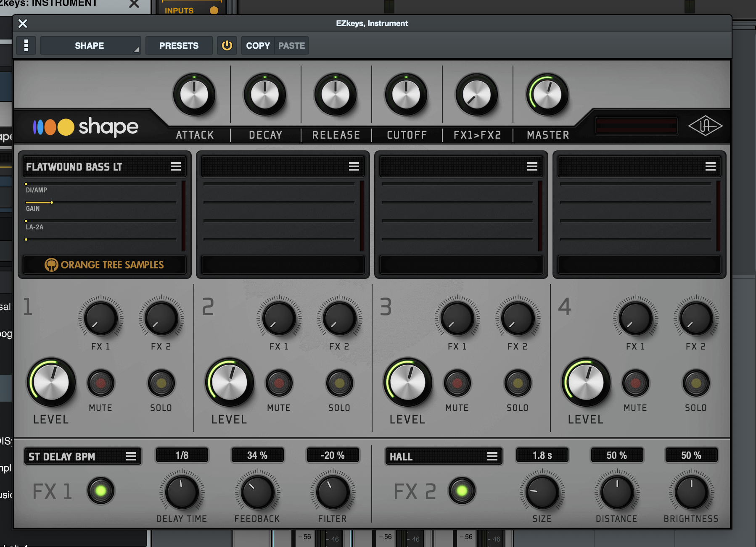Click channel 1 FX 2 send knob
This screenshot has height=547, width=756.
[161, 318]
